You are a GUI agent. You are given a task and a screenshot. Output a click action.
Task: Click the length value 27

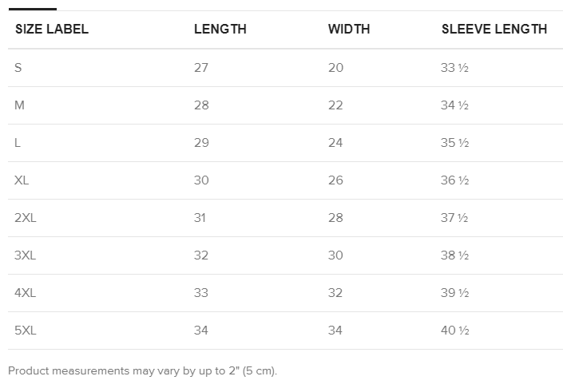(201, 68)
